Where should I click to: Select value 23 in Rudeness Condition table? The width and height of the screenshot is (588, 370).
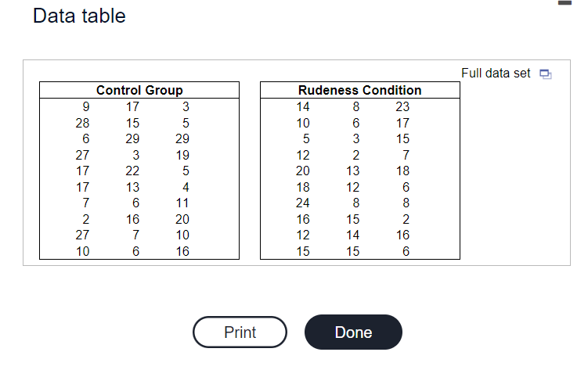coord(402,106)
